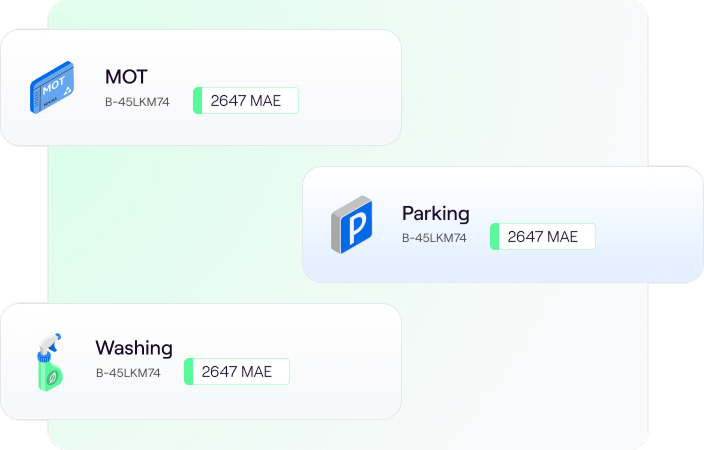
Task: Click the green bar beside Washing price
Action: coord(188,372)
